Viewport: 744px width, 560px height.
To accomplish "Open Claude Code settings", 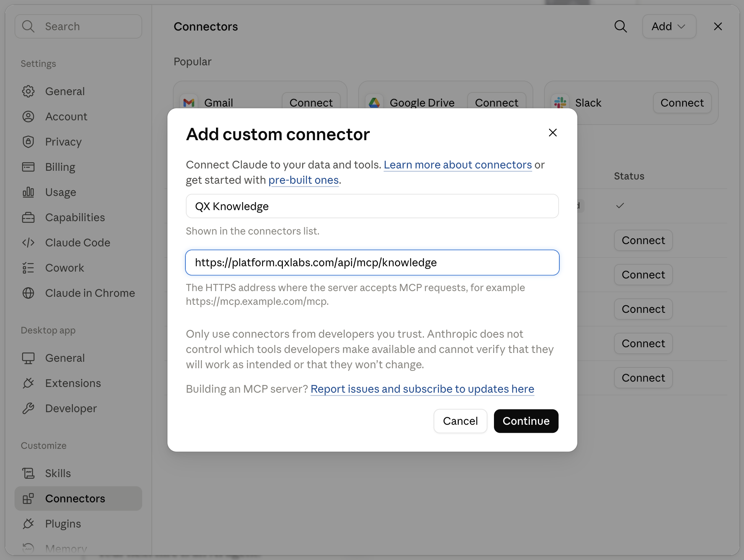I will [x=78, y=243].
